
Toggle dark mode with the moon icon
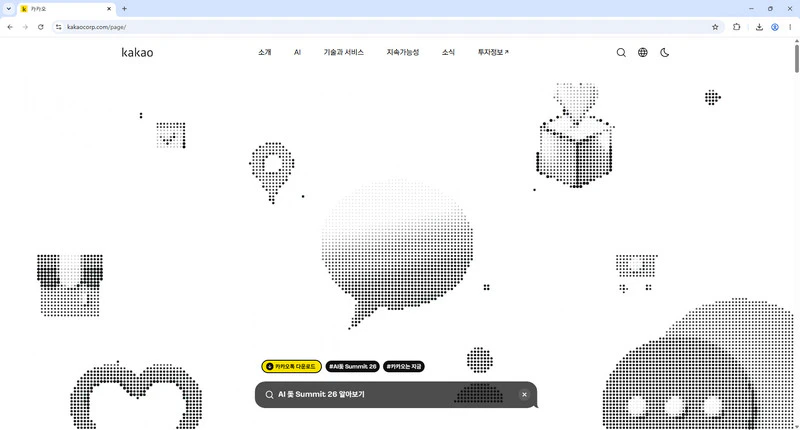[664, 53]
